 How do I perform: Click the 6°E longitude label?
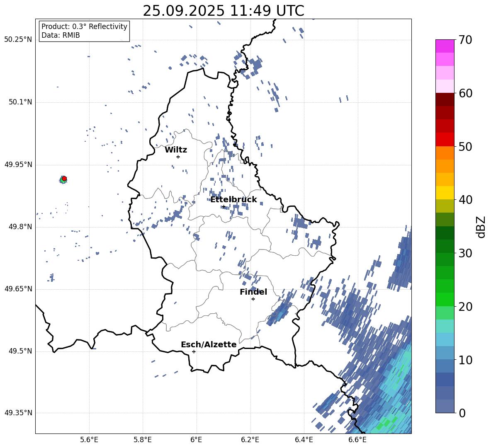pyautogui.click(x=196, y=440)
